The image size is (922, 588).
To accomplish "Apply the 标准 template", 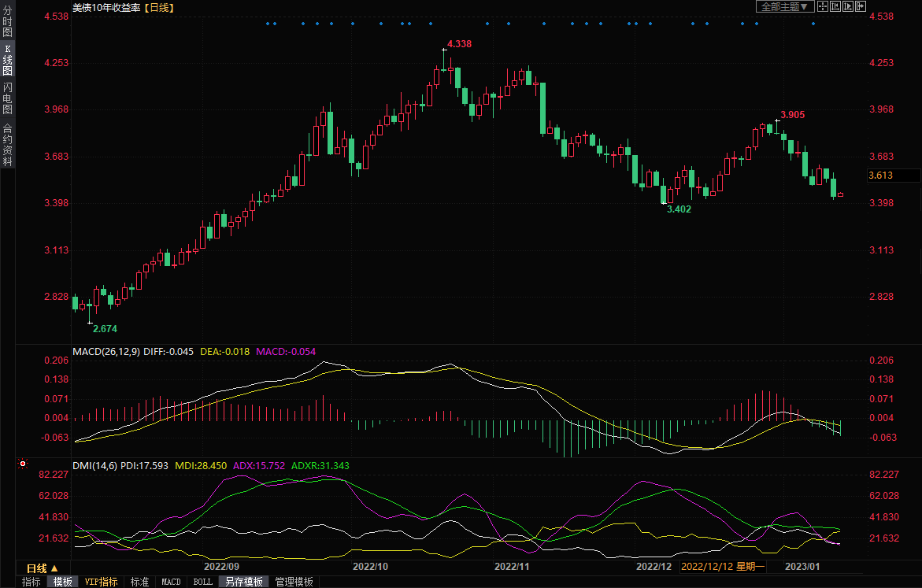I will click(x=139, y=582).
